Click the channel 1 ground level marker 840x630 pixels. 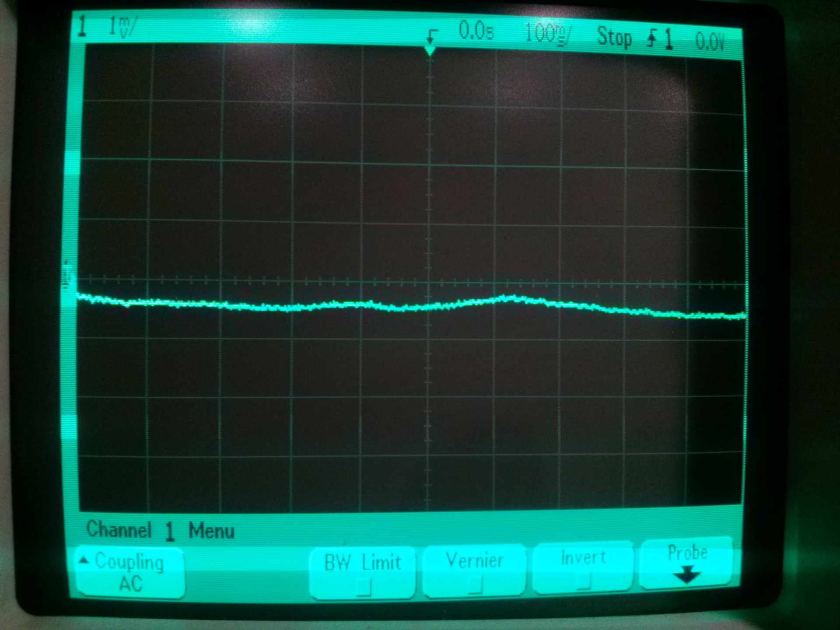[x=66, y=276]
